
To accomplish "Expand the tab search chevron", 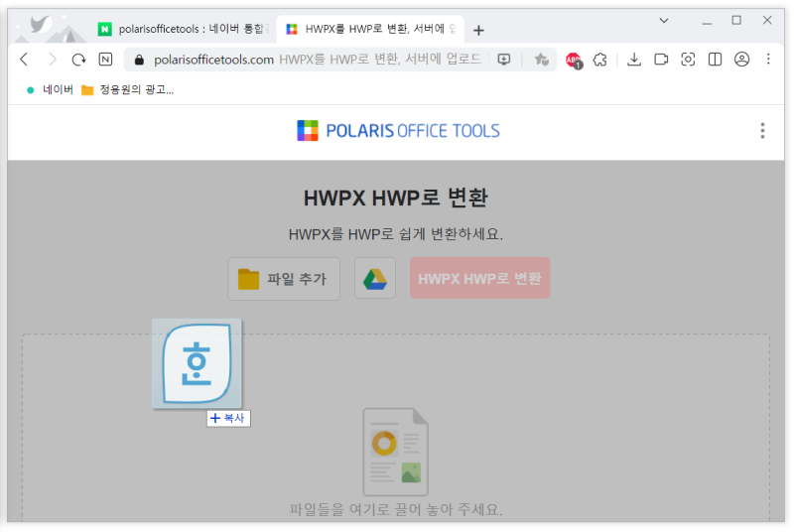I will pyautogui.click(x=663, y=21).
